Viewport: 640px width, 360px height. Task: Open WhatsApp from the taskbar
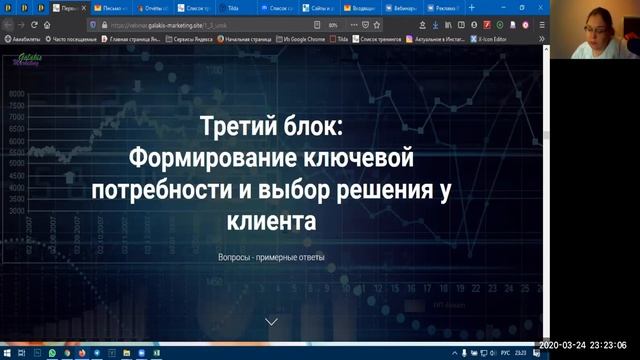point(52,353)
